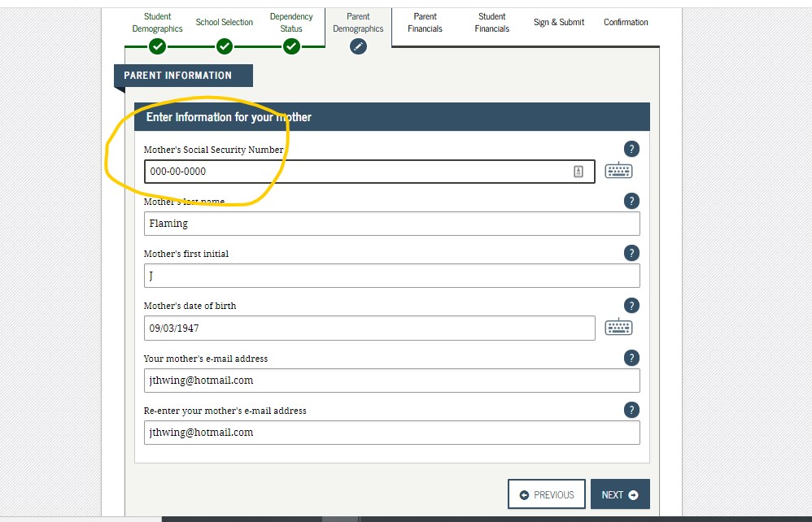Select the Sign & Submit tab
The image size is (812, 522).
coord(559,23)
